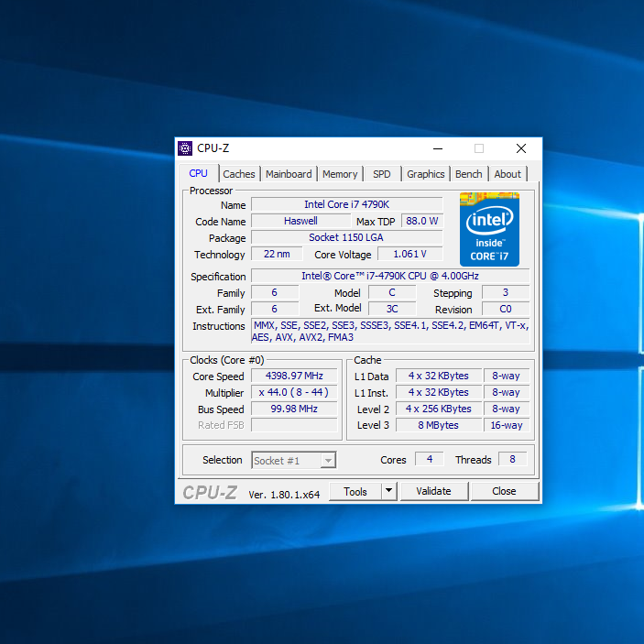Open the Mainboard tab
Screen dimensions: 644x644
[289, 174]
